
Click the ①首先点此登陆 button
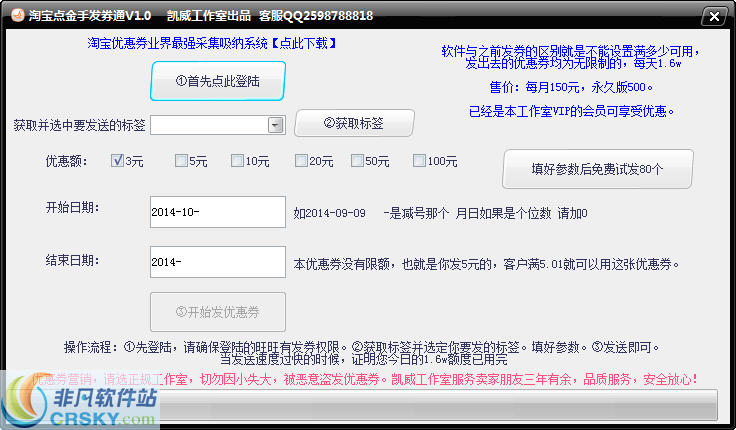click(x=218, y=81)
